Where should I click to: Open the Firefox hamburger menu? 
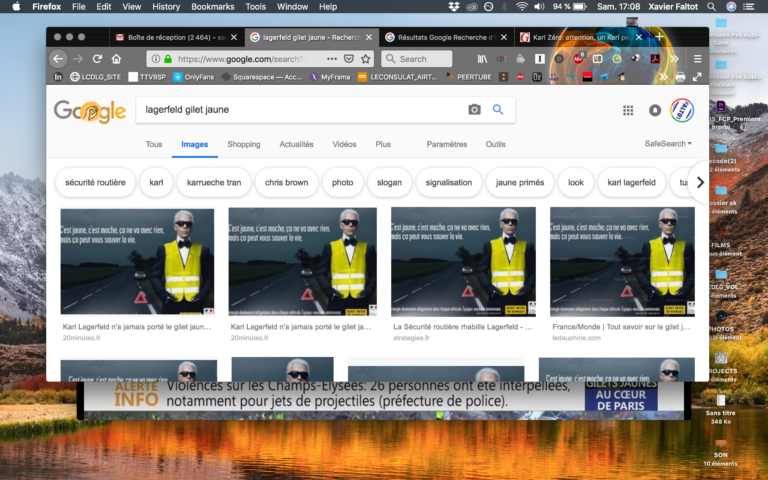pos(697,59)
